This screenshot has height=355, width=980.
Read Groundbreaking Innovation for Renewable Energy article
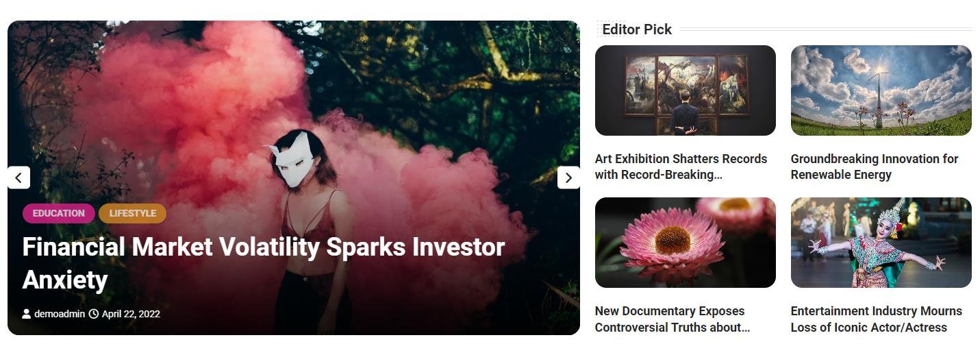[x=875, y=167]
